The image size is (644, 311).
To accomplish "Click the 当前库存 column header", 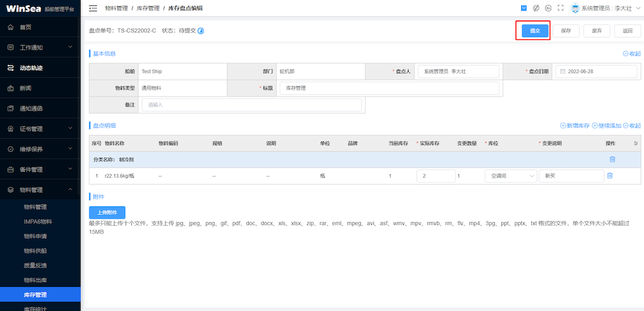I will coord(398,144).
